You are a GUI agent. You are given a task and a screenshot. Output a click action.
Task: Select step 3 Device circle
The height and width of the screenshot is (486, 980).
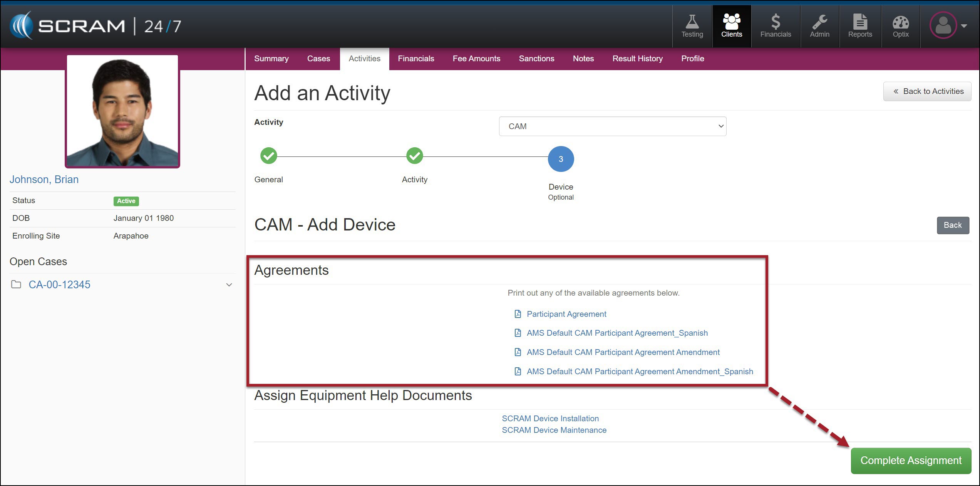click(x=561, y=159)
